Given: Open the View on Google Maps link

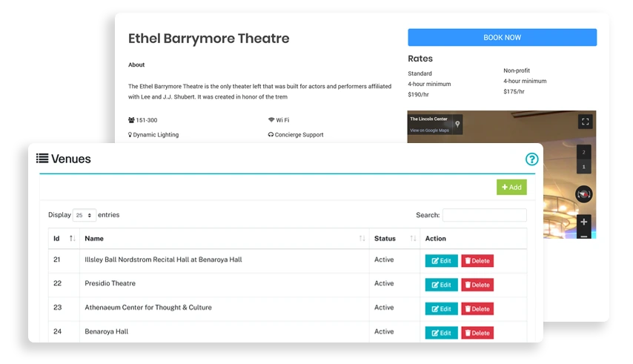Looking at the screenshot, I should point(430,130).
